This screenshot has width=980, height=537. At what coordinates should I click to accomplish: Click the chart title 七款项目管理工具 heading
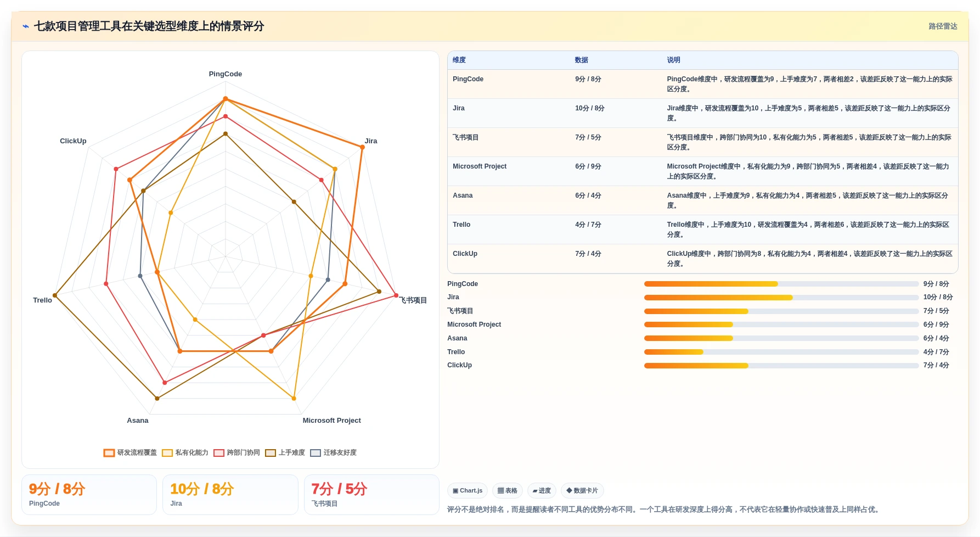[149, 26]
